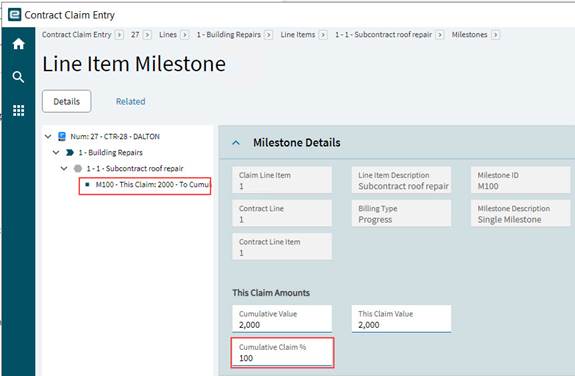Click the arrow icon beside Building Repairs
Screen dimensions: 575x376
click(70, 152)
